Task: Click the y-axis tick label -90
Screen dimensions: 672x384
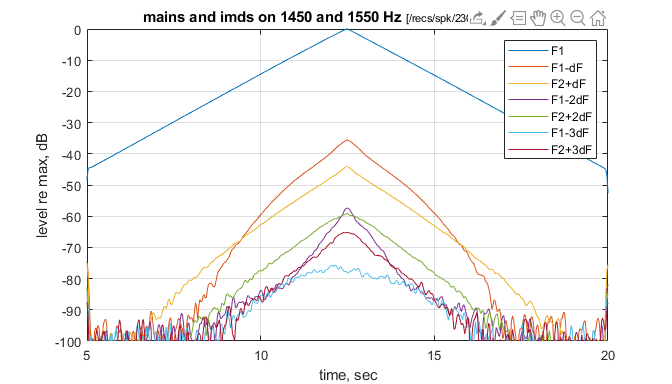Action: 72,311
